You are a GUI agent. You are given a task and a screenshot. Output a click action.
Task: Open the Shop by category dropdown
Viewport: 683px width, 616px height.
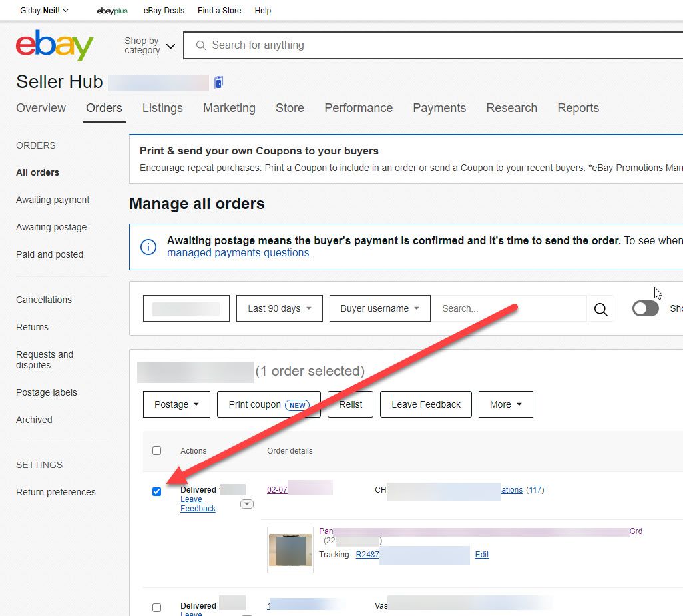[x=149, y=45]
